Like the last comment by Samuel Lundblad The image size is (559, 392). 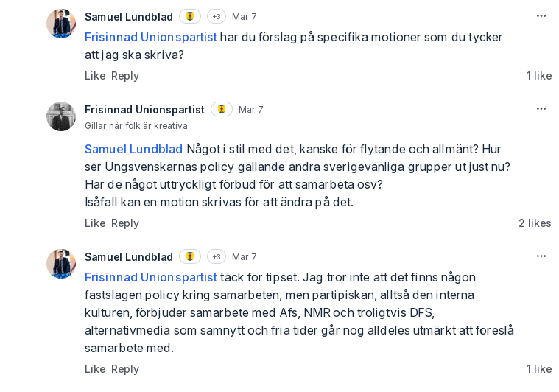(95, 368)
